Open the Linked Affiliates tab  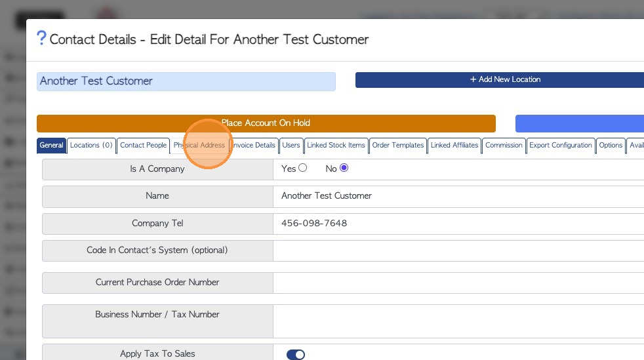point(454,146)
